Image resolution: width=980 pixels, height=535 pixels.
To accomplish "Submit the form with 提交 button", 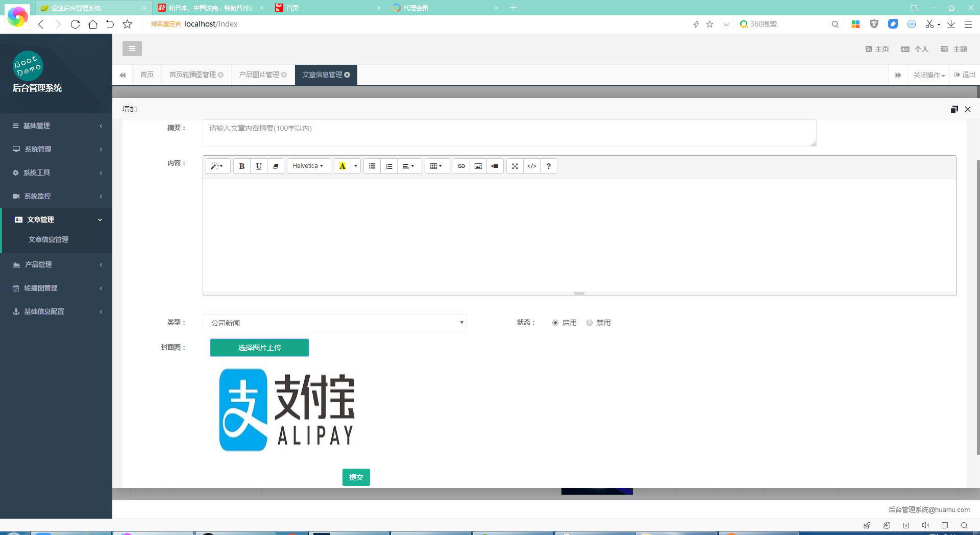I will coord(356,477).
